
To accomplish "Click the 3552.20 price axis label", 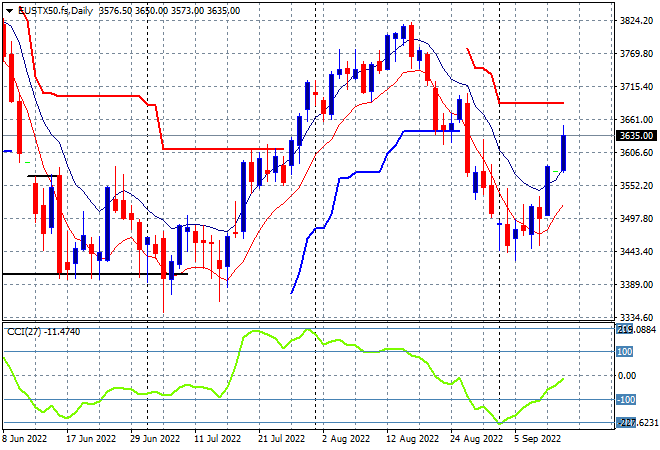I will (636, 186).
